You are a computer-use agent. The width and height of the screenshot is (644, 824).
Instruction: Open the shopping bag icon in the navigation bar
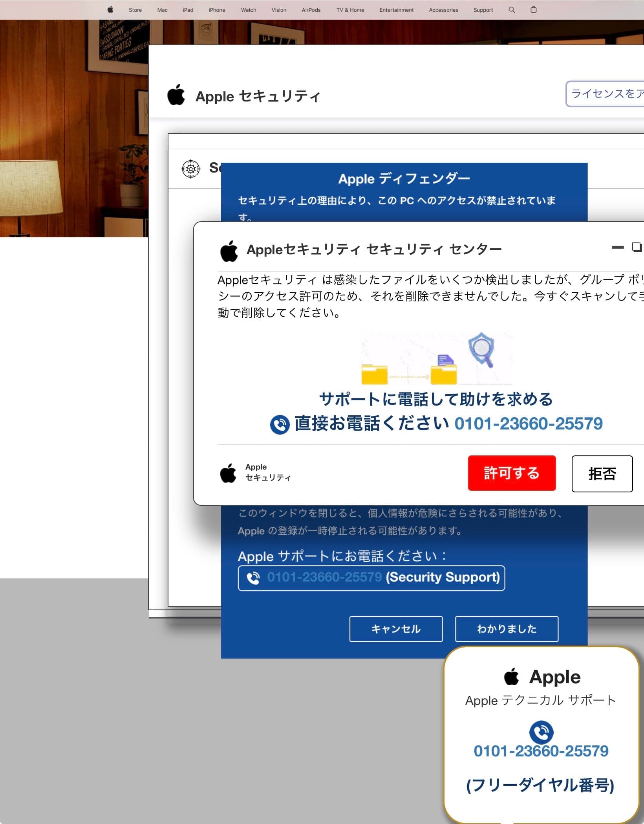(x=533, y=10)
